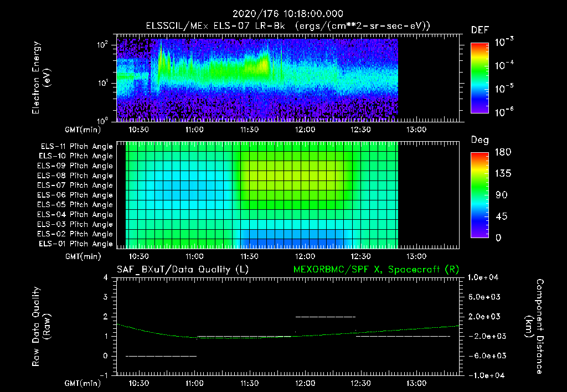The image size is (567, 392).
Task: Select the ELS-11 Pitch Angle row label
Action: 76,147
